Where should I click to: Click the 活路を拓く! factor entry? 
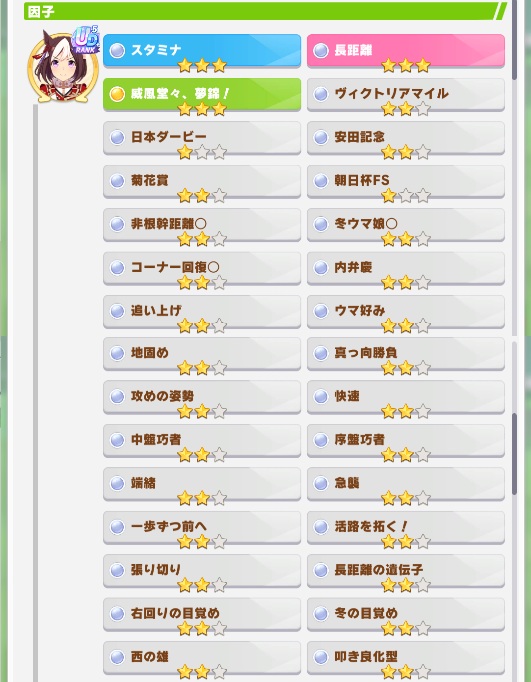point(406,527)
